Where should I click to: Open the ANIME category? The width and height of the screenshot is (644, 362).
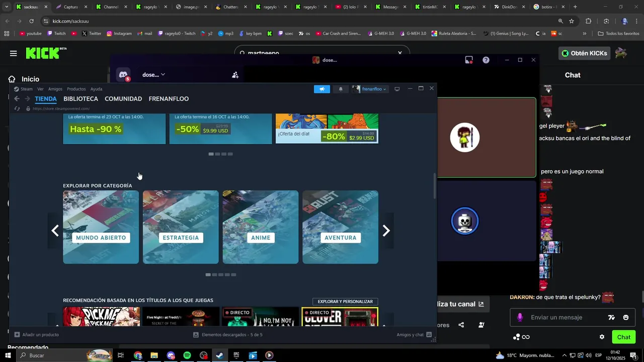261,227
